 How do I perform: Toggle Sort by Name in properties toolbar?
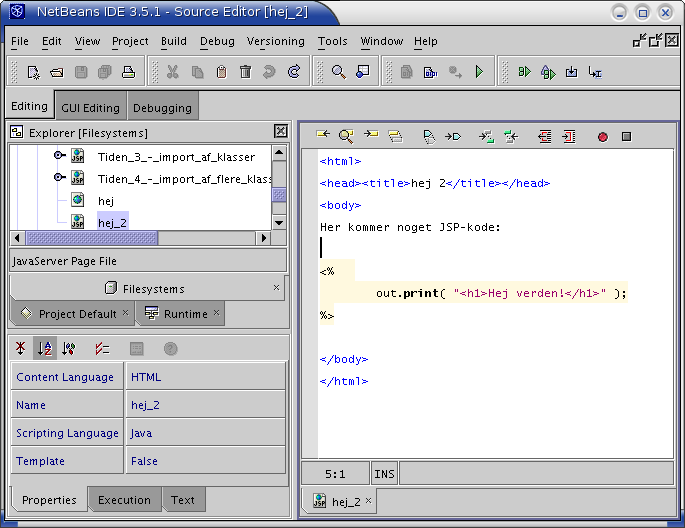click(x=45, y=348)
